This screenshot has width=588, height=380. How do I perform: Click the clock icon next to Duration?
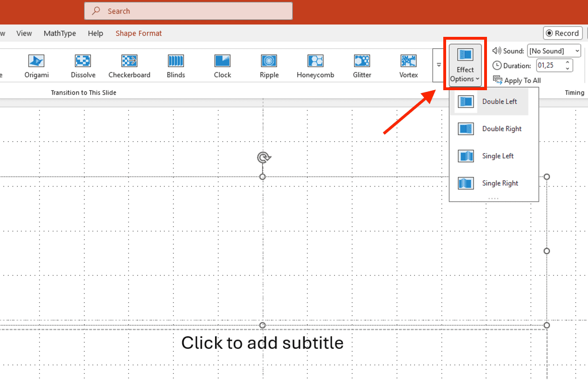pyautogui.click(x=497, y=66)
